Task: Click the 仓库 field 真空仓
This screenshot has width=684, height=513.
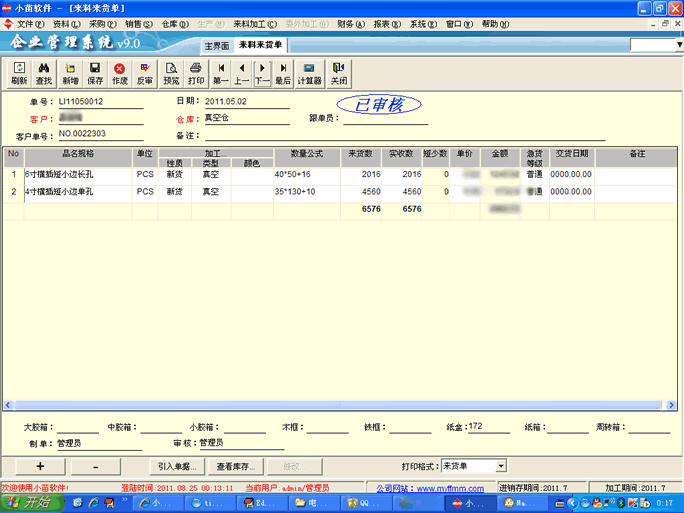Action: tap(247, 118)
